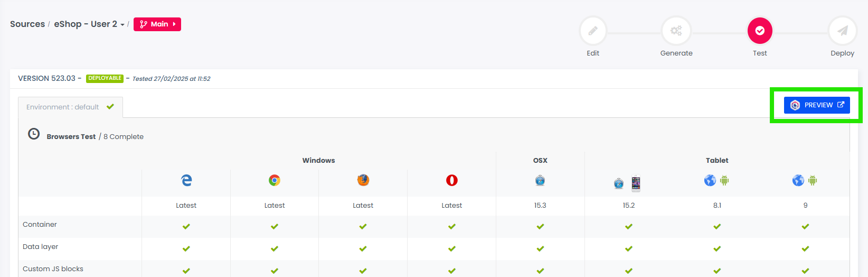The width and height of the screenshot is (868, 277).
Task: Select the Test step checkmark icon
Action: point(760,31)
